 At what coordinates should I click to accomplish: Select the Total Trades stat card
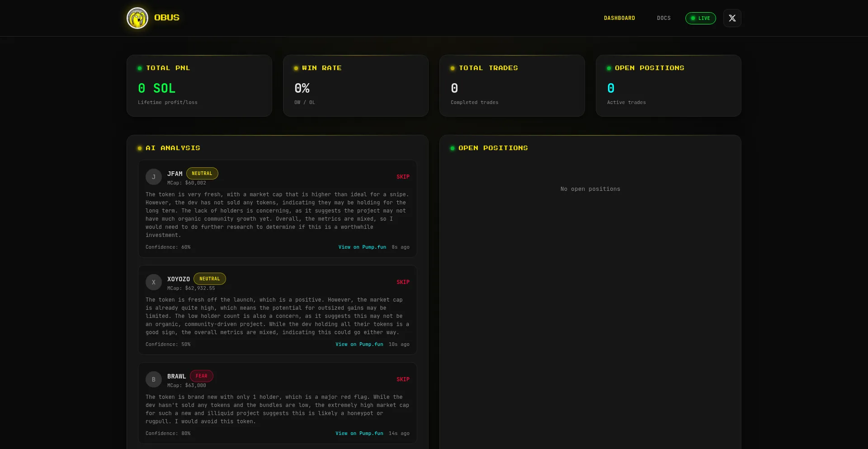(512, 86)
